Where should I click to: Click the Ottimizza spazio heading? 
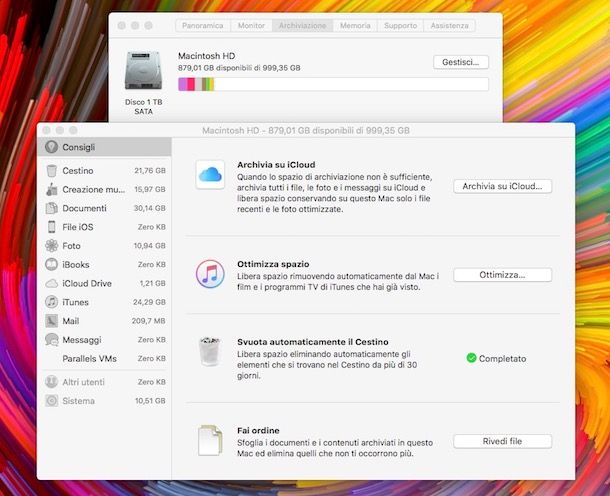(x=273, y=264)
